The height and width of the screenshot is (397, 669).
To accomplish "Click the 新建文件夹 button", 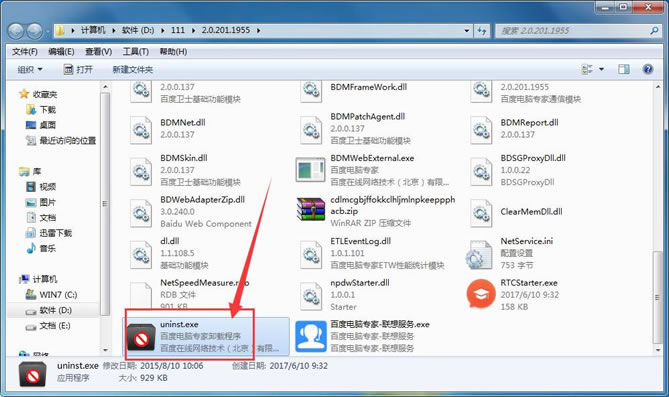I will click(133, 69).
